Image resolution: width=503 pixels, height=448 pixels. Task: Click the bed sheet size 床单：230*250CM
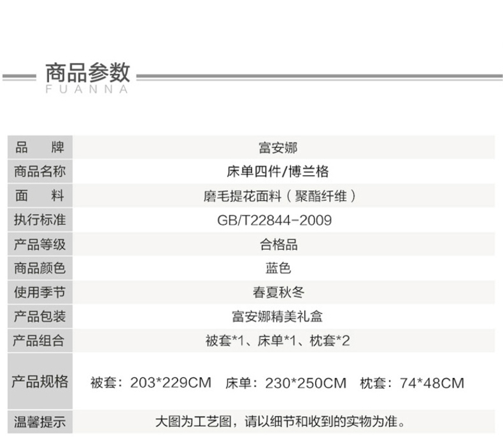[286, 383]
